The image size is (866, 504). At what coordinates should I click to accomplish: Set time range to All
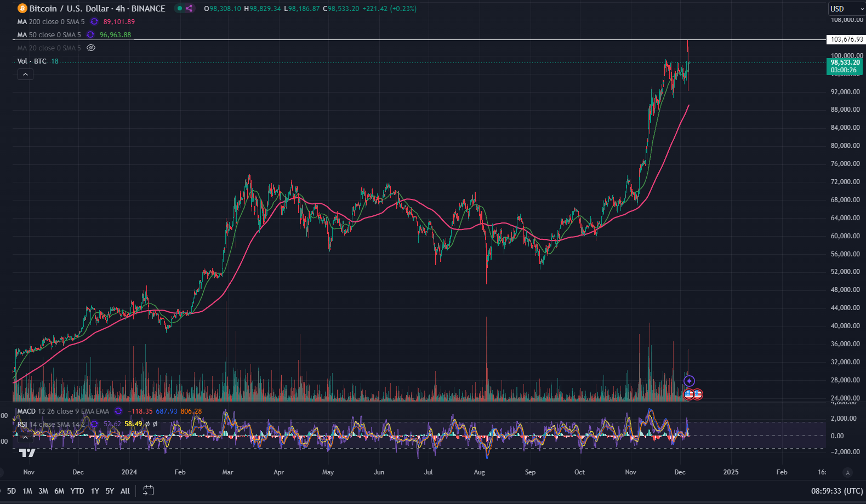pyautogui.click(x=125, y=491)
